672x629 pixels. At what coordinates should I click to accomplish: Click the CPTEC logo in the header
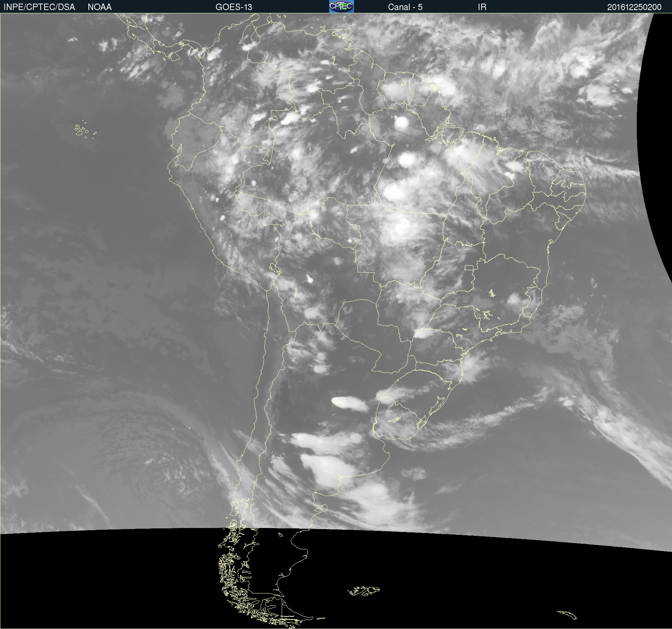pyautogui.click(x=341, y=6)
